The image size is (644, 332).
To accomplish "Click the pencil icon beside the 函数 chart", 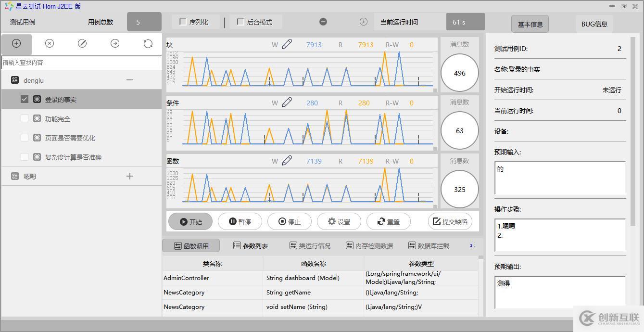I will pyautogui.click(x=286, y=161).
